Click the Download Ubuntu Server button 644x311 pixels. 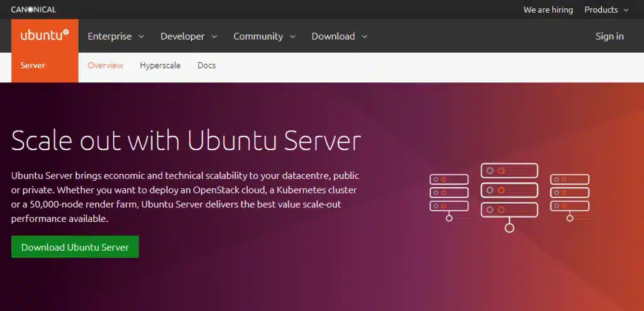[75, 247]
